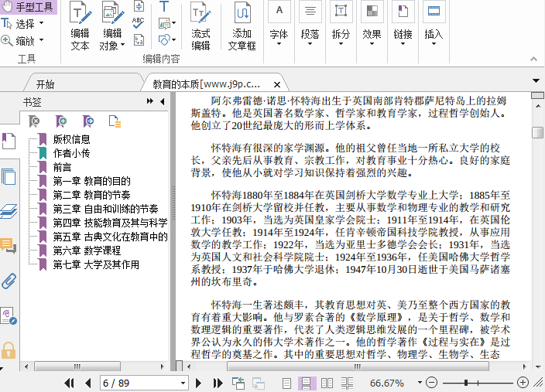Open the document tab list dropdown arrow
The height and width of the screenshot is (392, 545).
(536, 81)
